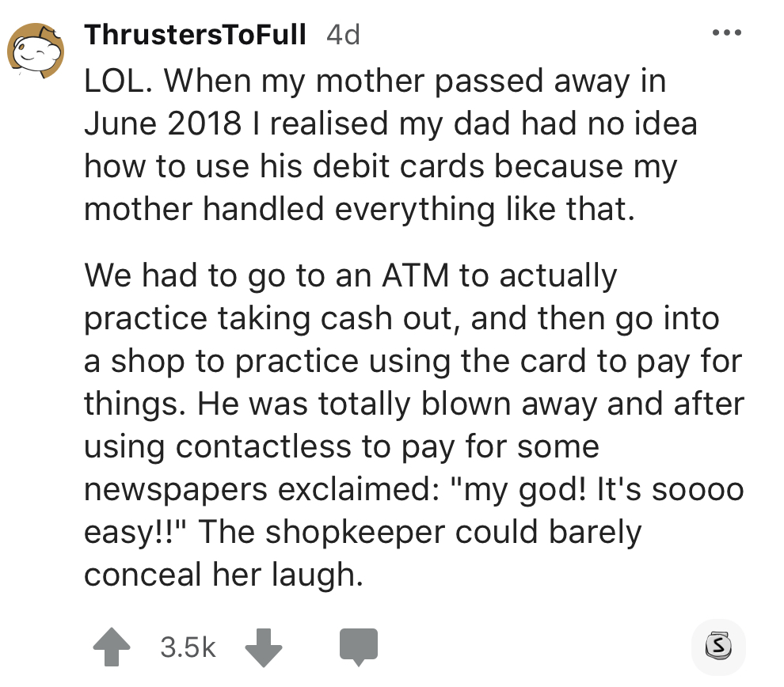Open the ThrustersToFull profile link
Screen dimensions: 784x687
[x=195, y=35]
